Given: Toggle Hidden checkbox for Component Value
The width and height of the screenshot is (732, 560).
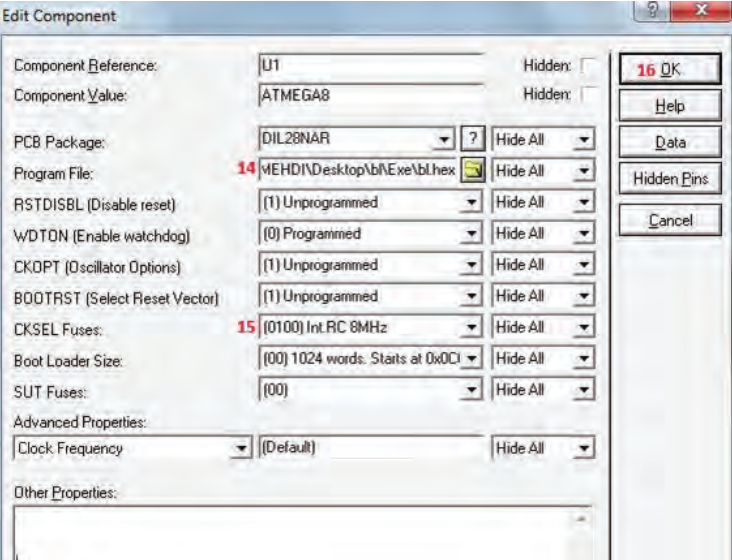Looking at the screenshot, I should pos(588,94).
